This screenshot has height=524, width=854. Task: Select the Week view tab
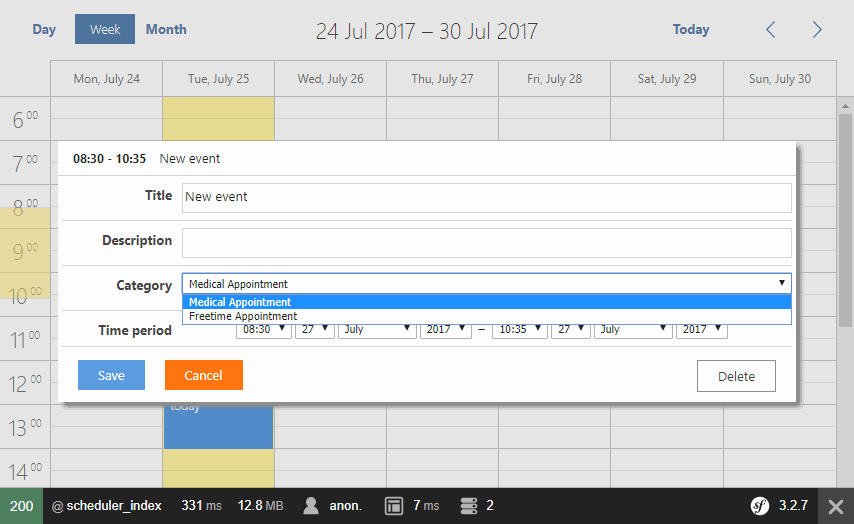tap(105, 29)
